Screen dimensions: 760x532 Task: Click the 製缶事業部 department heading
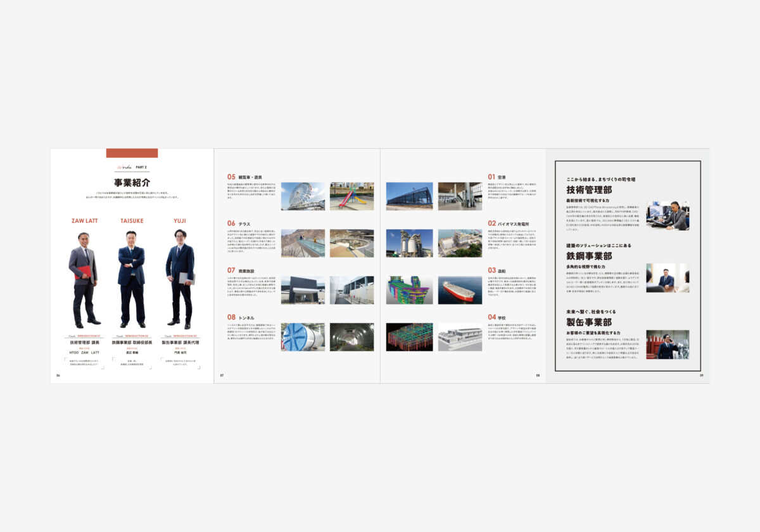pos(589,322)
